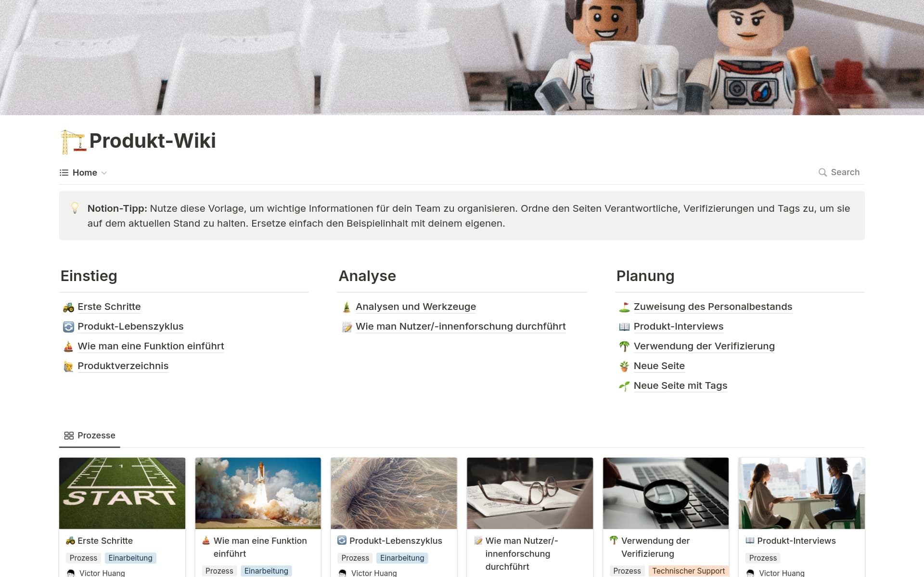Click the magnifier Search icon
This screenshot has width=924, height=577.
(822, 172)
